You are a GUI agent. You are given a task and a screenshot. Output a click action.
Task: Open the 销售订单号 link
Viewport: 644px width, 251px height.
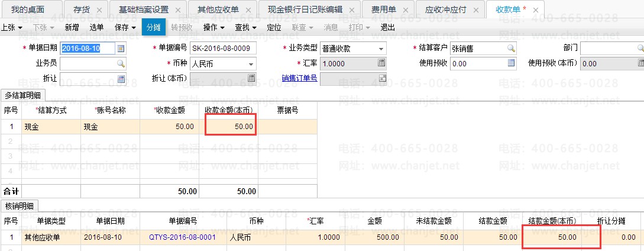[x=299, y=78]
